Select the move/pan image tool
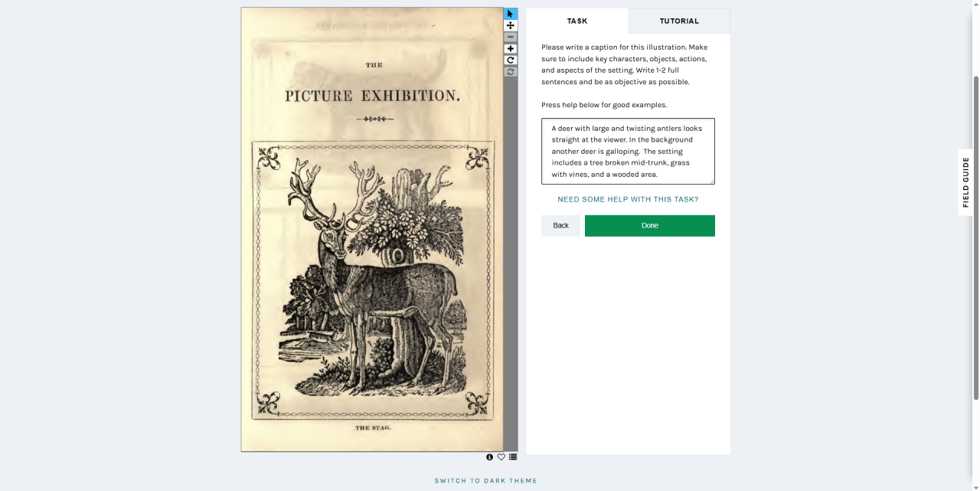Viewport: 980px width, 491px height. point(511,25)
